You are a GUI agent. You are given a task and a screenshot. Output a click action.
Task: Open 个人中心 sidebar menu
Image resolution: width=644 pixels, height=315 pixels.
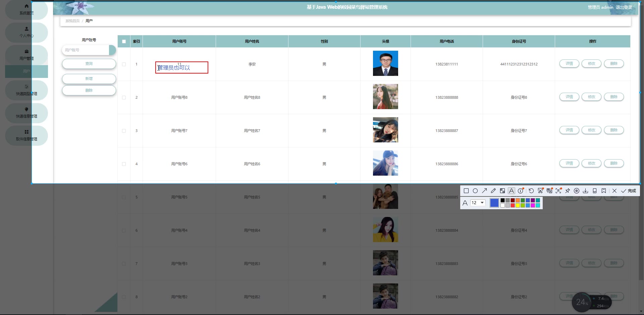point(26,32)
